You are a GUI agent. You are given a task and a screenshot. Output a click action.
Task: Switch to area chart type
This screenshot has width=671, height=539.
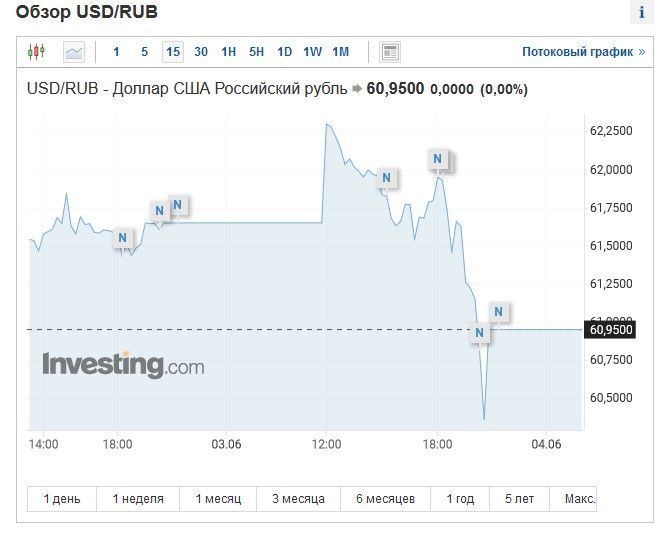(x=74, y=52)
